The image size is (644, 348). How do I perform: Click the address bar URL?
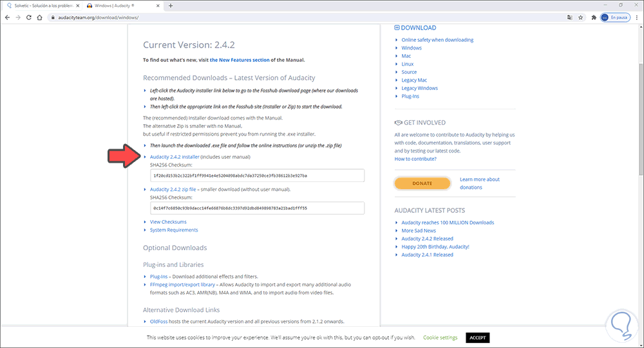click(98, 17)
